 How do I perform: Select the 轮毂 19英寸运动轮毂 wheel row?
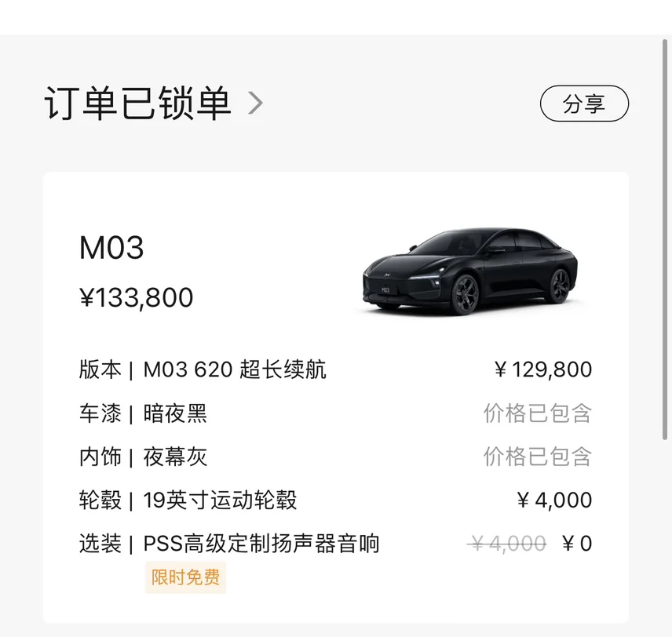click(188, 500)
